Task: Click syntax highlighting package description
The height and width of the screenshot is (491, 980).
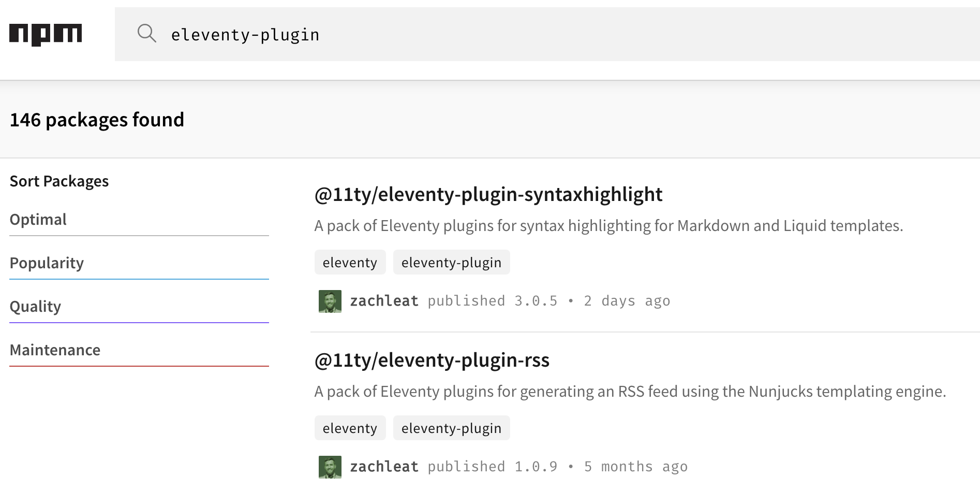Action: pos(608,226)
